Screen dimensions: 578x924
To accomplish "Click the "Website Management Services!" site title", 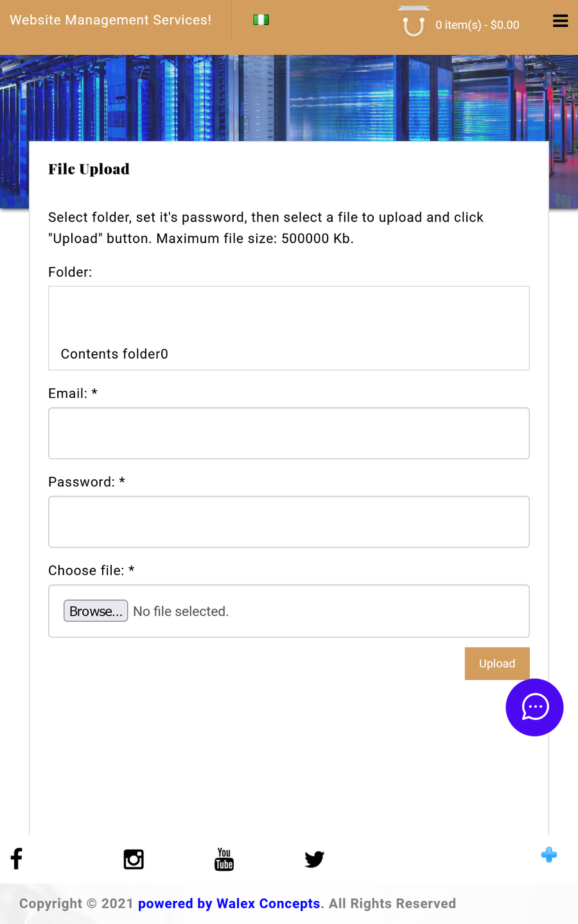I will (x=110, y=20).
